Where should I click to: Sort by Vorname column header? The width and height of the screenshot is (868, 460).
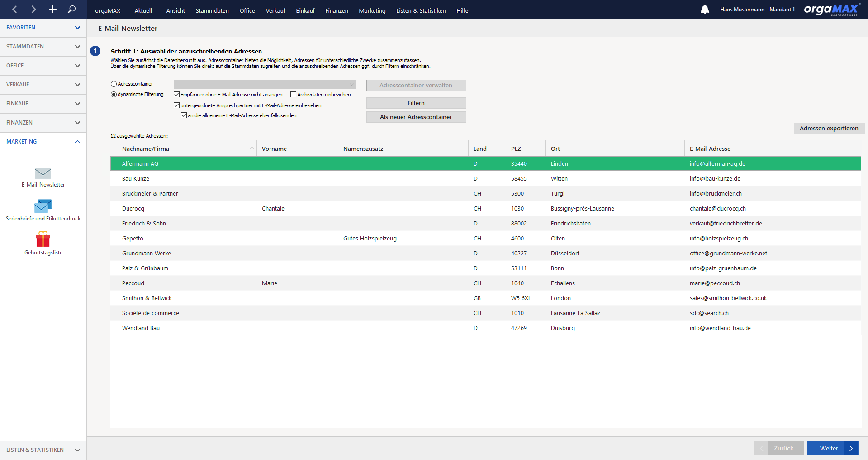[297, 149]
